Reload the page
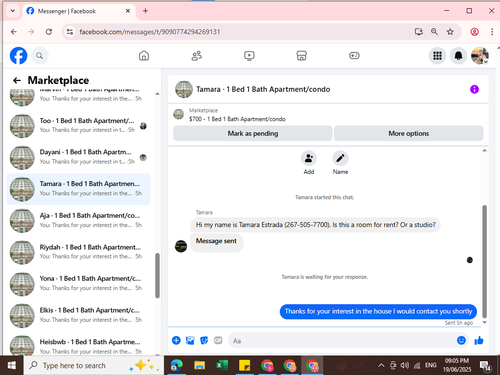 click(49, 32)
